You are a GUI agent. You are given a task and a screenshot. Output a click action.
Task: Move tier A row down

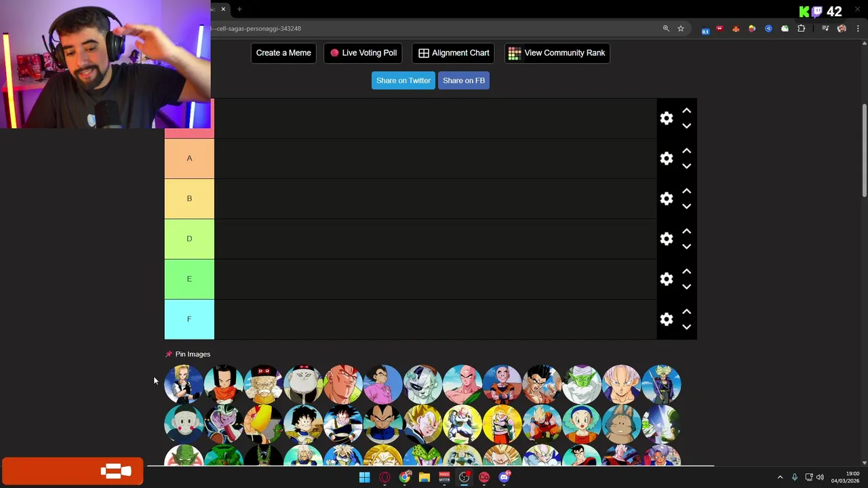[686, 166]
